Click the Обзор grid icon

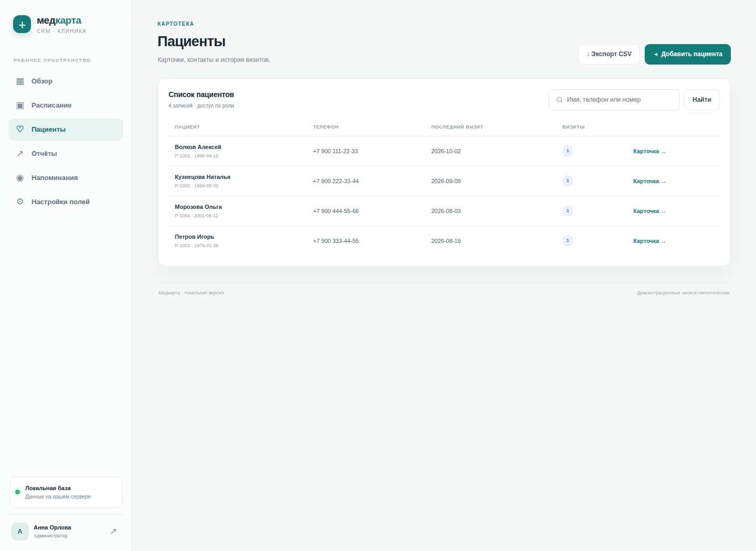(x=20, y=81)
